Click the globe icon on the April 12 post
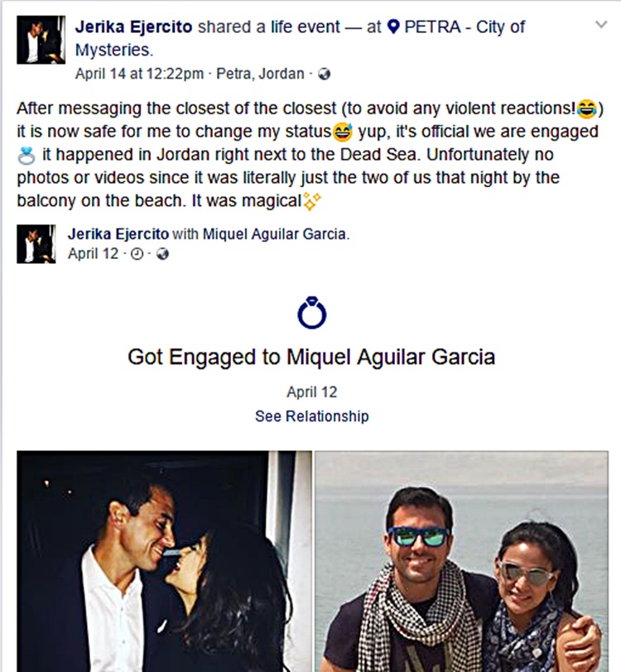The width and height of the screenshot is (621, 672). 162,254
